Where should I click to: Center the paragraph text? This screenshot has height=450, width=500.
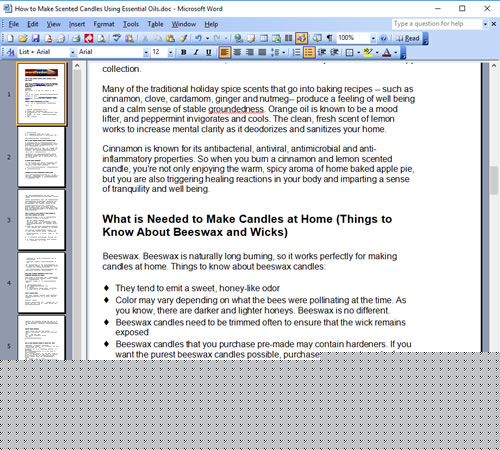(x=237, y=52)
